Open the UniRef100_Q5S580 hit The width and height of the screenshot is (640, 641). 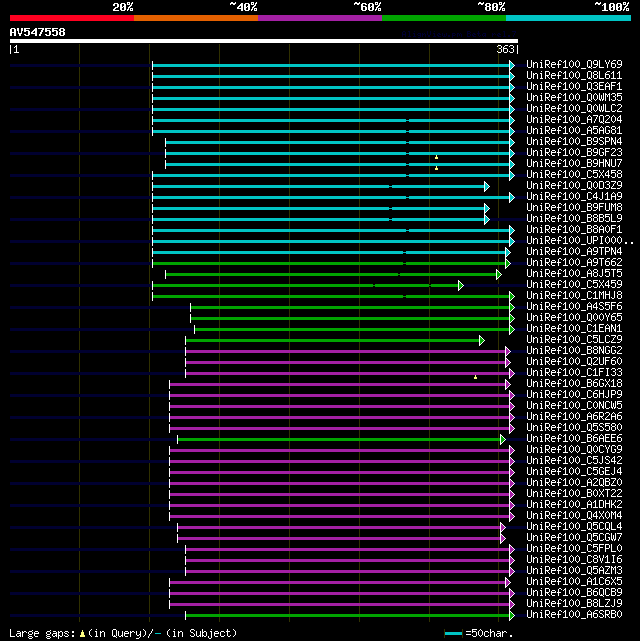pyautogui.click(x=574, y=428)
